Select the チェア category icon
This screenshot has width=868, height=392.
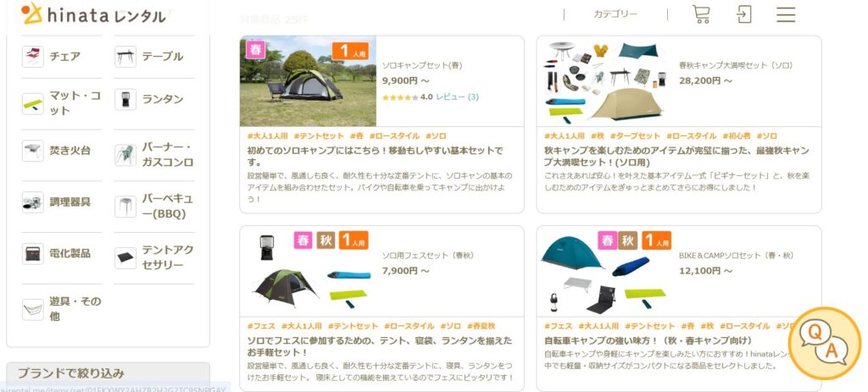click(x=33, y=57)
